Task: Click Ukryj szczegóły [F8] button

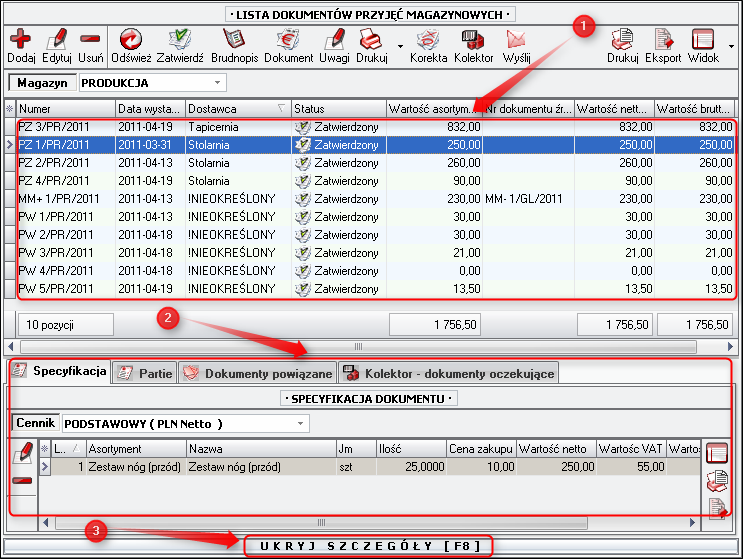Action: pyautogui.click(x=370, y=546)
